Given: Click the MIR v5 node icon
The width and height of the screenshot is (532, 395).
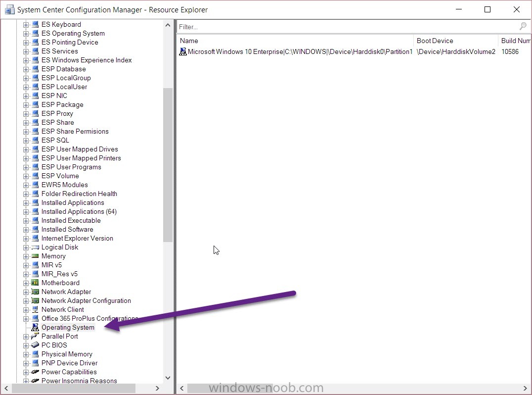Looking at the screenshot, I should click(x=35, y=265).
